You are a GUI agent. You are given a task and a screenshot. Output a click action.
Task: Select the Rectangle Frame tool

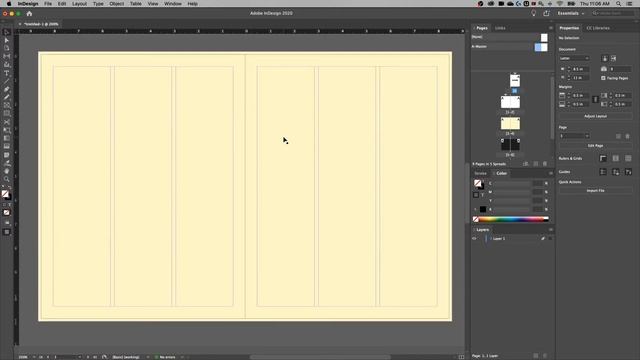coord(7,105)
